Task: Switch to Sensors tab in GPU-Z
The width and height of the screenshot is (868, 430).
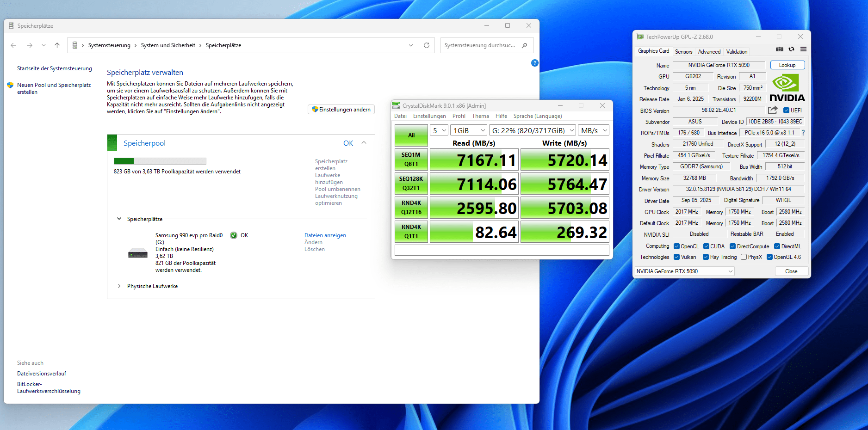Action: pos(684,52)
